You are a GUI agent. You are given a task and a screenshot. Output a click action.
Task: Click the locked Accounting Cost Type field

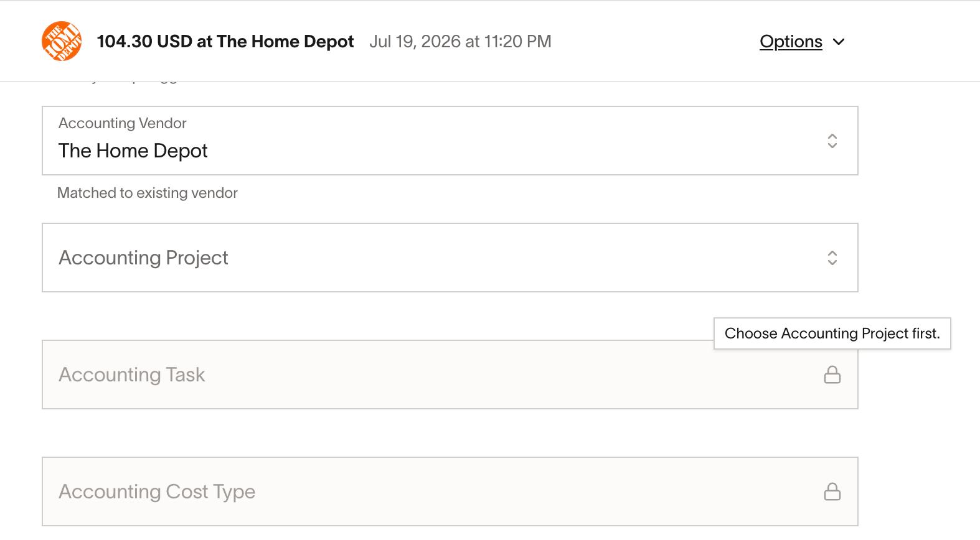(450, 491)
